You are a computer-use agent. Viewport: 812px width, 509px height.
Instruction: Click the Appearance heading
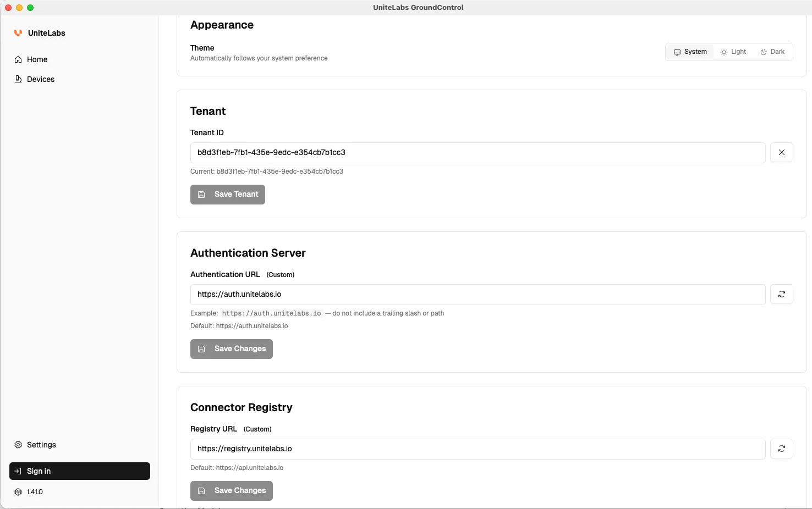tap(222, 25)
